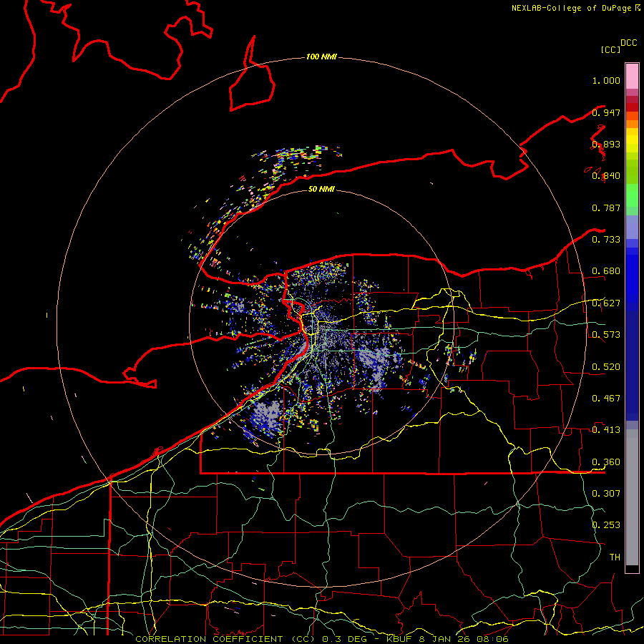The height and width of the screenshot is (644, 644).
Task: Click the NEXLAB-College of DuPage credit text
Action: [572, 8]
